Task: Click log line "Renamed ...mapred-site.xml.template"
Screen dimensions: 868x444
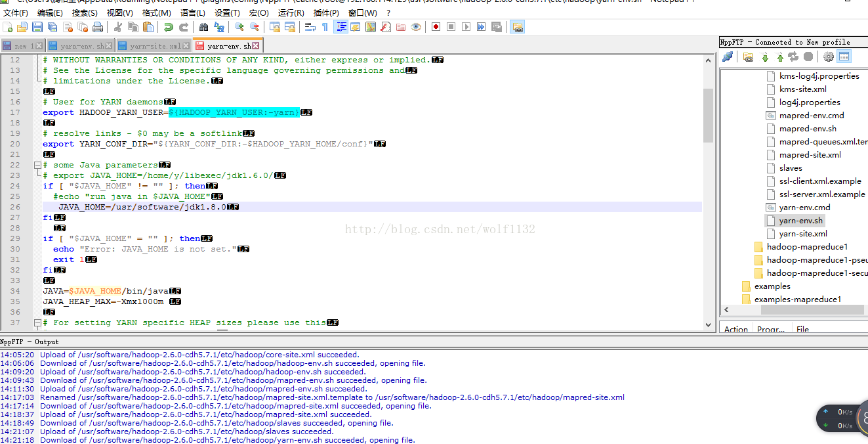Action: [332, 397]
